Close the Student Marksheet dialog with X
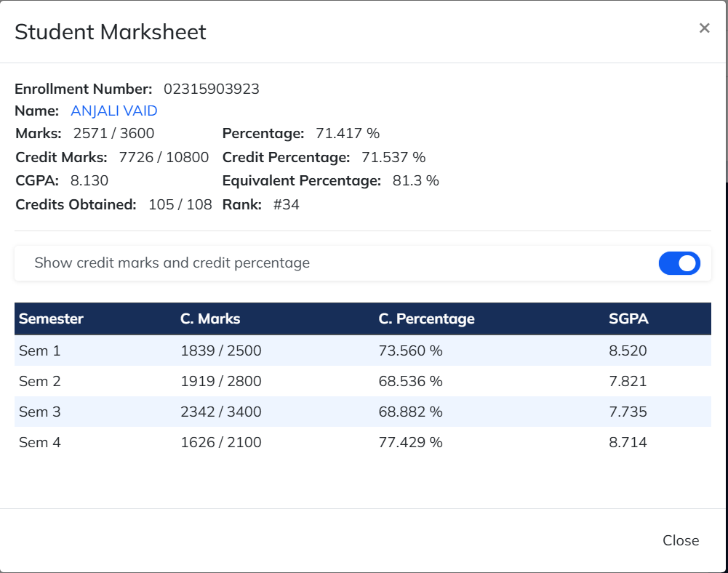The width and height of the screenshot is (728, 573). (704, 28)
